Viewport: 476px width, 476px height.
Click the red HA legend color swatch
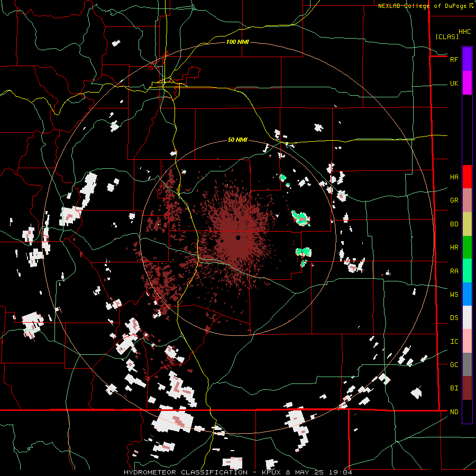[467, 177]
